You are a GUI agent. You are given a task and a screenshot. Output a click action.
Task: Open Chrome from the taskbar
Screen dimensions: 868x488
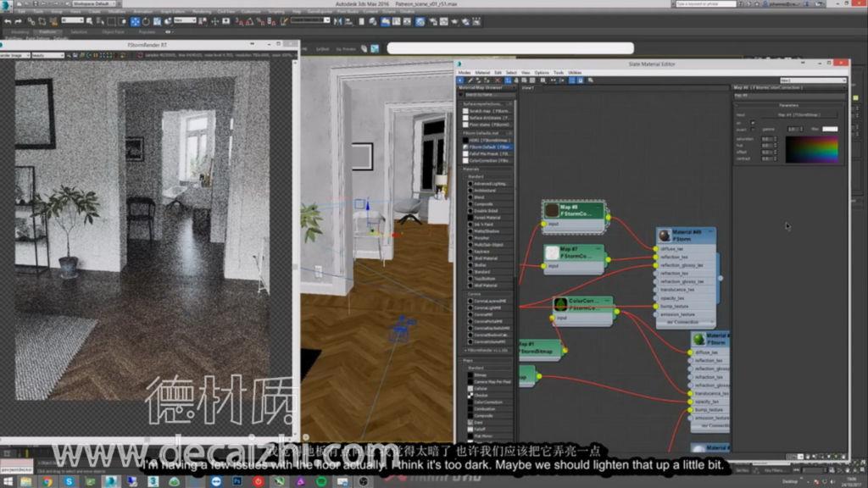click(47, 481)
